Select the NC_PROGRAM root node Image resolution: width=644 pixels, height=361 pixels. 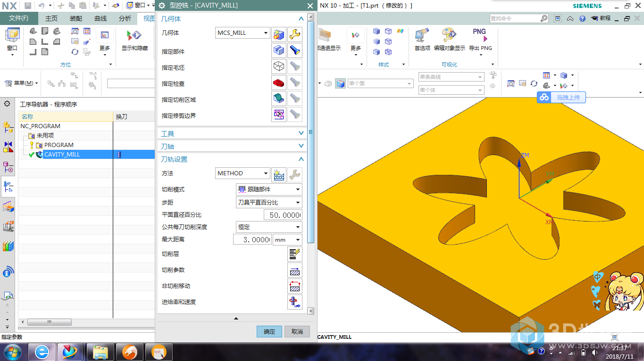41,126
